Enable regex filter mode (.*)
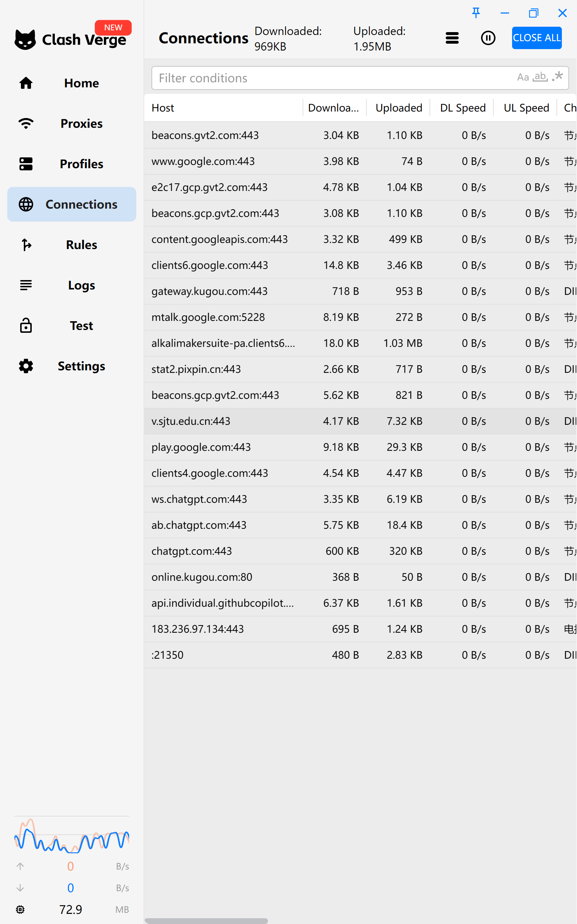577x924 pixels. 557,76
